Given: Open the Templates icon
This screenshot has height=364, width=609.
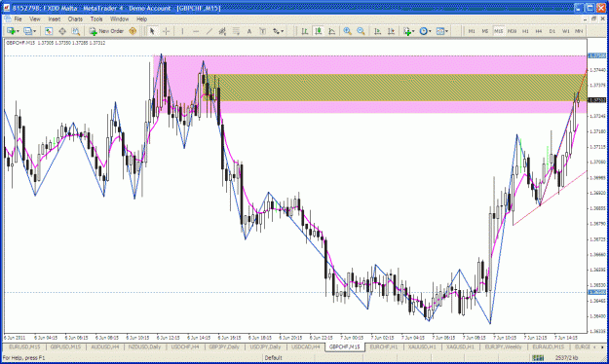Looking at the screenshot, I should [x=440, y=31].
